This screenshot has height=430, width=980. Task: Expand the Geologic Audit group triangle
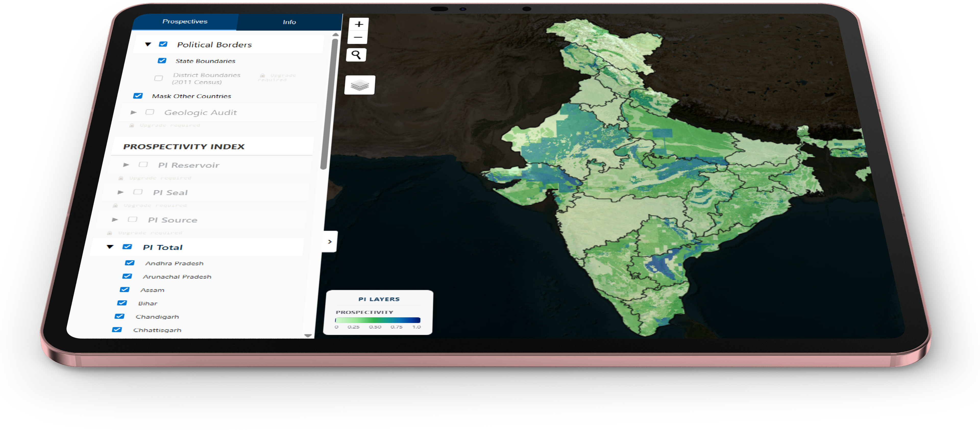pyautogui.click(x=133, y=113)
